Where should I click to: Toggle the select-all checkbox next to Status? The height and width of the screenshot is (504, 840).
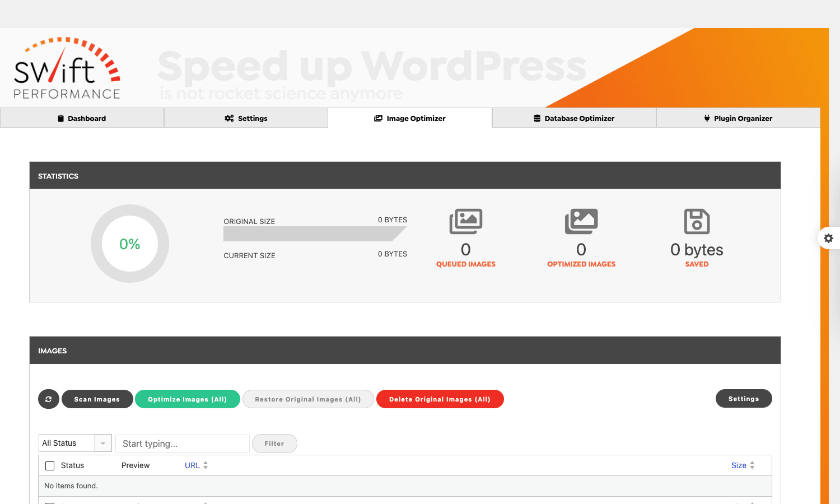pos(50,466)
